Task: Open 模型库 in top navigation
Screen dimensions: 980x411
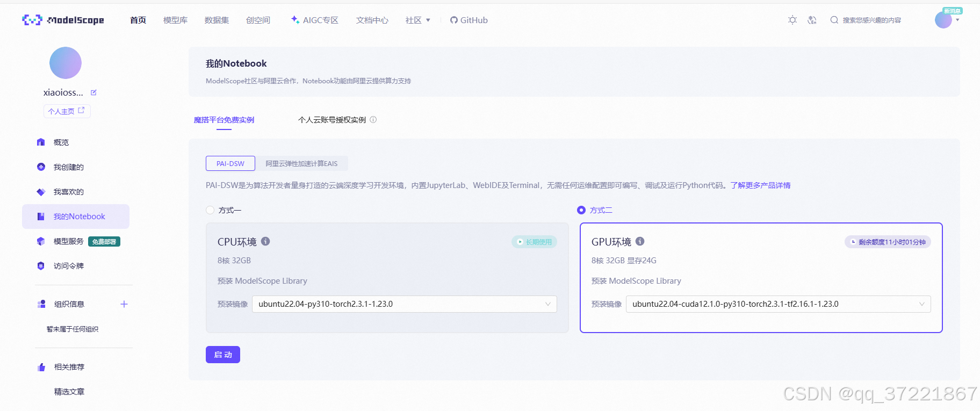Action: [175, 20]
